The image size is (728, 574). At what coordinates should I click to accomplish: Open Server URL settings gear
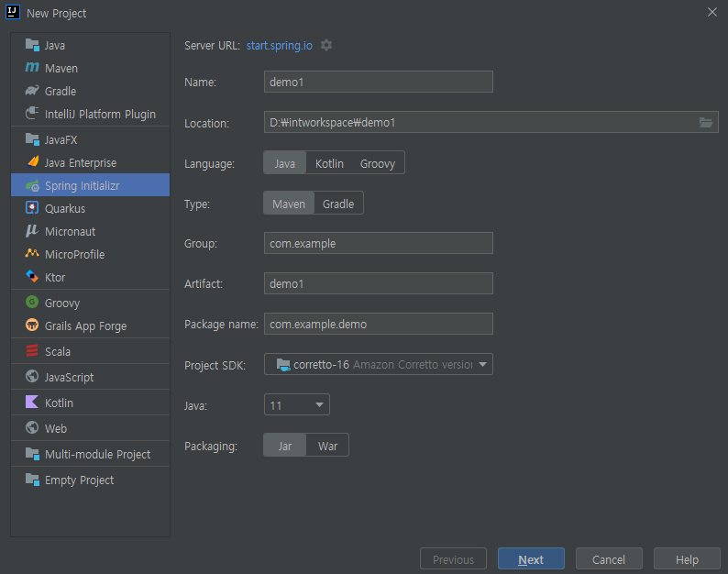click(x=326, y=45)
